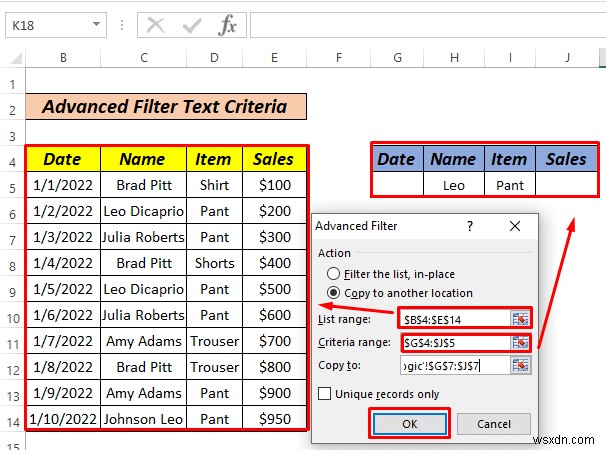Click OK in Advanced Filter dialog

410,424
